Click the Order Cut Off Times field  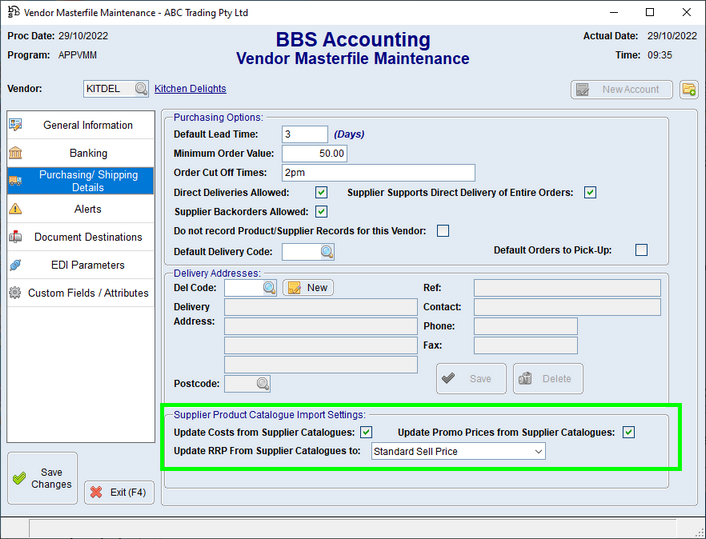[x=378, y=173]
